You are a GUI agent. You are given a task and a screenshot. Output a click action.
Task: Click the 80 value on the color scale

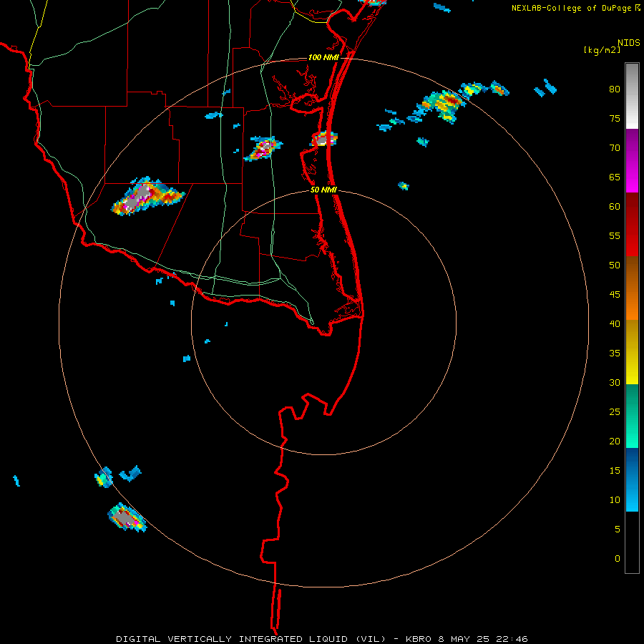click(x=615, y=89)
